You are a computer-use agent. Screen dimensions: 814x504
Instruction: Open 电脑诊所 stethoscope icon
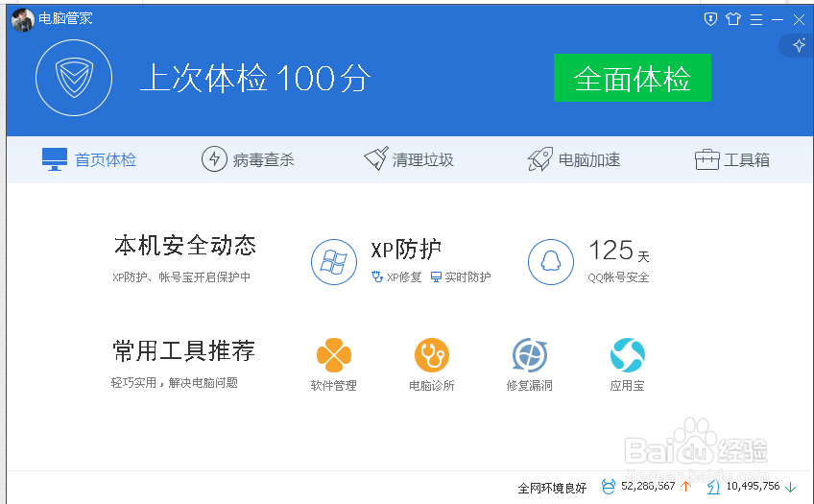[431, 355]
